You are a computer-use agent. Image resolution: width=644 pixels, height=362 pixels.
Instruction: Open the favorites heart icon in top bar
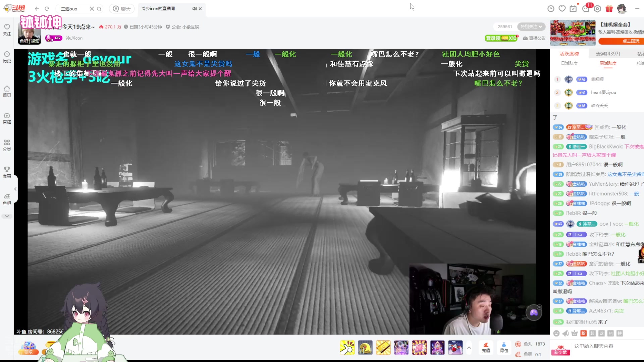pos(562,9)
